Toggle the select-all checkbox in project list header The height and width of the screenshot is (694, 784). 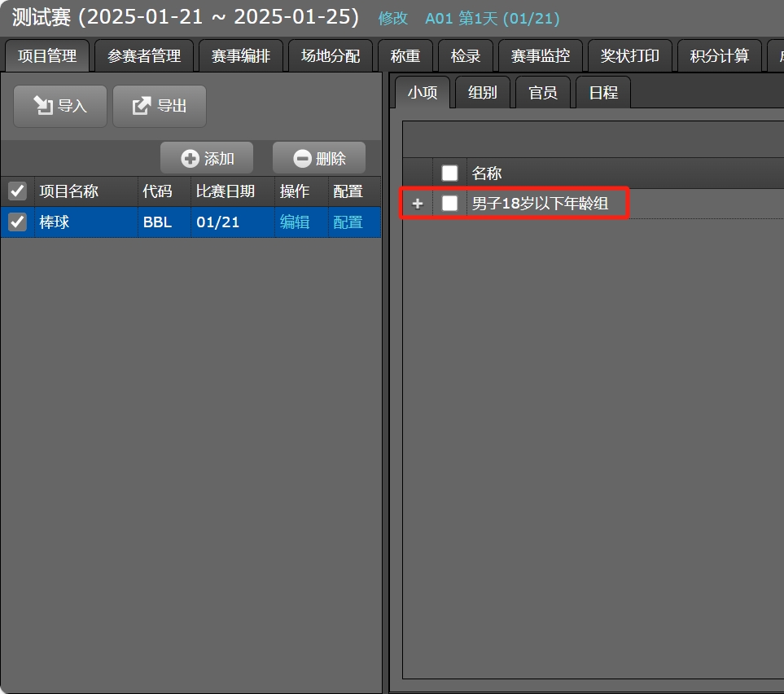pos(17,191)
